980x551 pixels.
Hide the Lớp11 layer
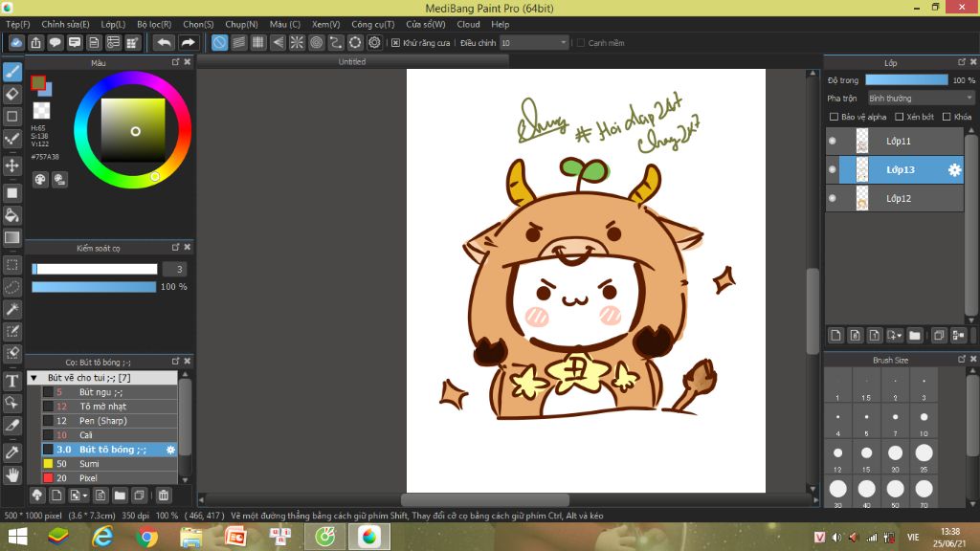tap(833, 142)
